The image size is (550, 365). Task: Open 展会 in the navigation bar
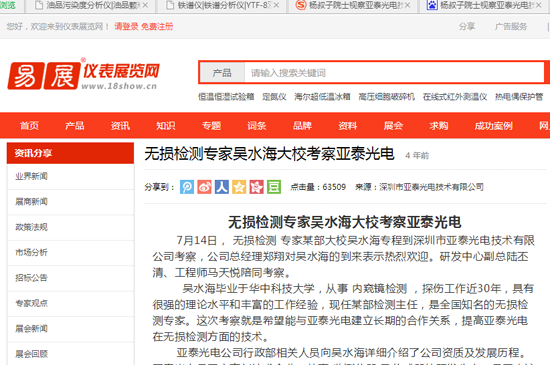393,126
